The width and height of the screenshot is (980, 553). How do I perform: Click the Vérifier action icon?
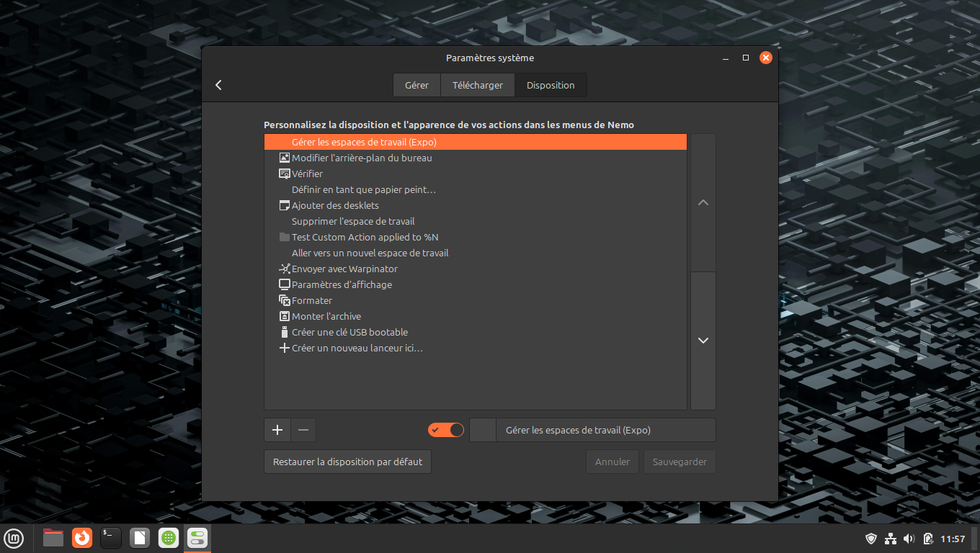click(x=284, y=174)
